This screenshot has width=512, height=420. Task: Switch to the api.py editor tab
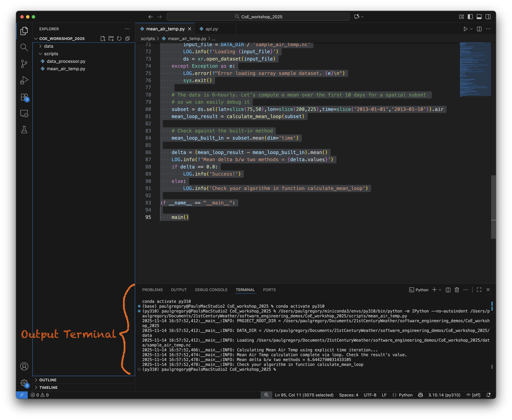point(211,29)
